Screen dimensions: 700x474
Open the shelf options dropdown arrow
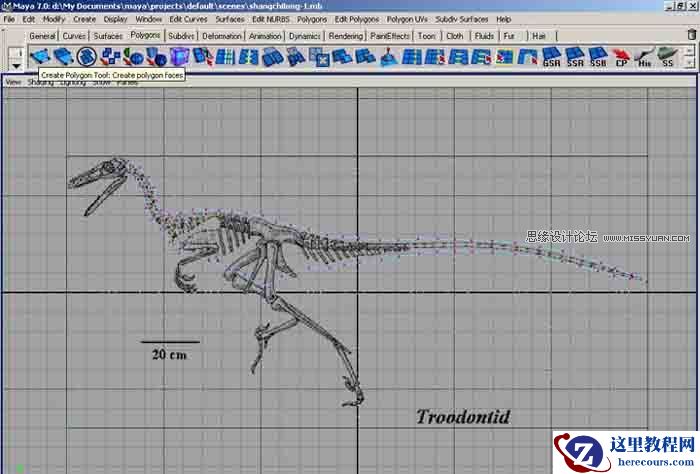(x=16, y=66)
